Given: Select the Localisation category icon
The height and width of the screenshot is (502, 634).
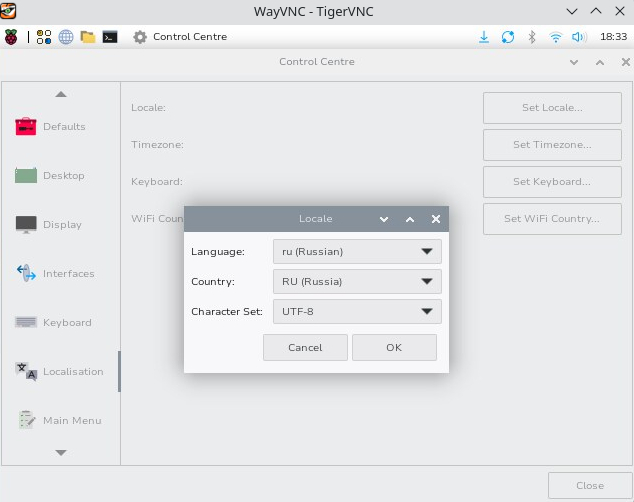Looking at the screenshot, I should [26, 371].
